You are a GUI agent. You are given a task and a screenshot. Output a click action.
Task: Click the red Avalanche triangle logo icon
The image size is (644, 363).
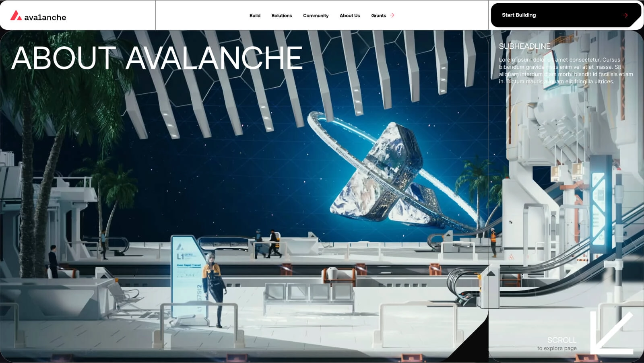click(x=16, y=16)
